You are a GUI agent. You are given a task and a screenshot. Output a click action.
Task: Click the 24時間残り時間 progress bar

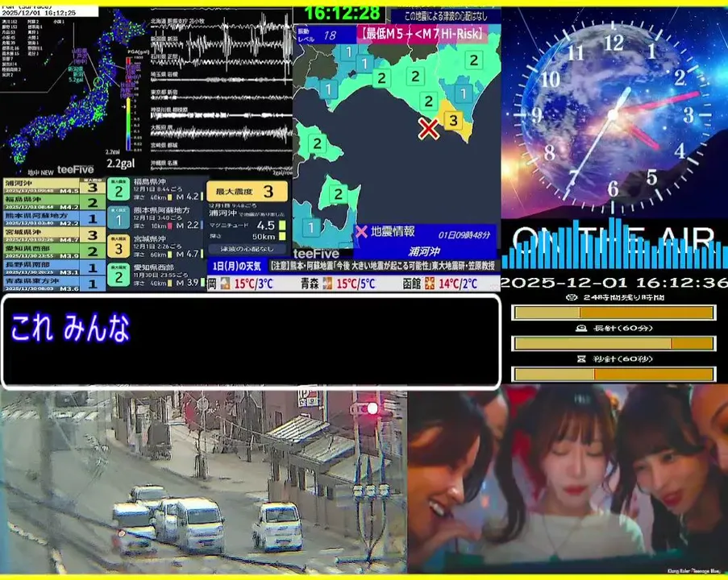point(614,313)
